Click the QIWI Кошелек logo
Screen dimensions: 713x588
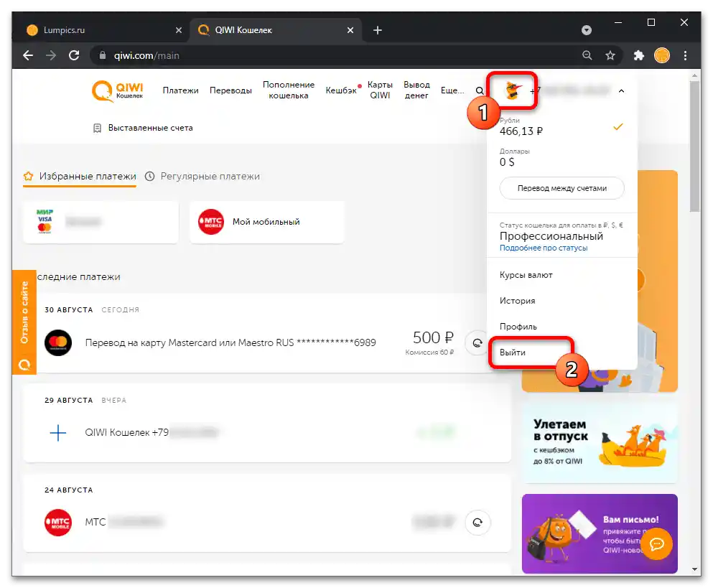pyautogui.click(x=117, y=90)
